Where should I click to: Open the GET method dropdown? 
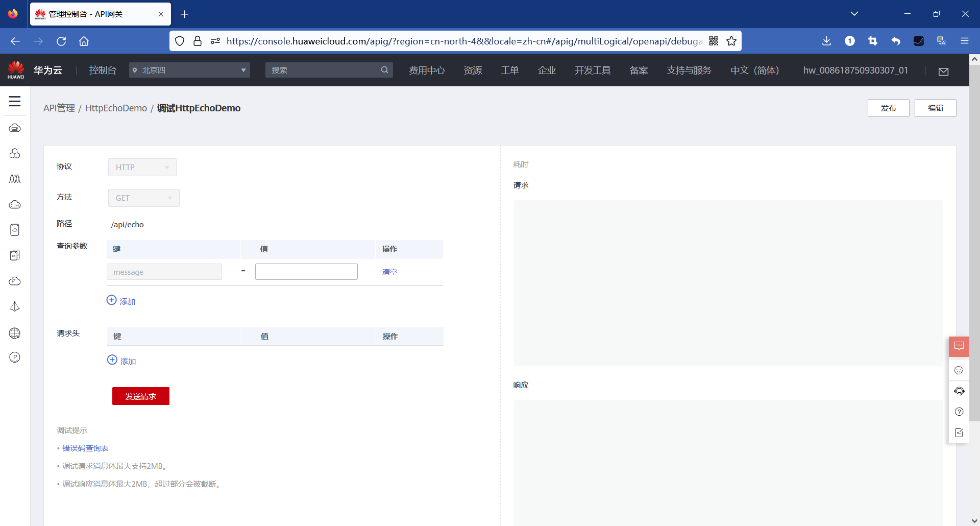[x=144, y=198]
